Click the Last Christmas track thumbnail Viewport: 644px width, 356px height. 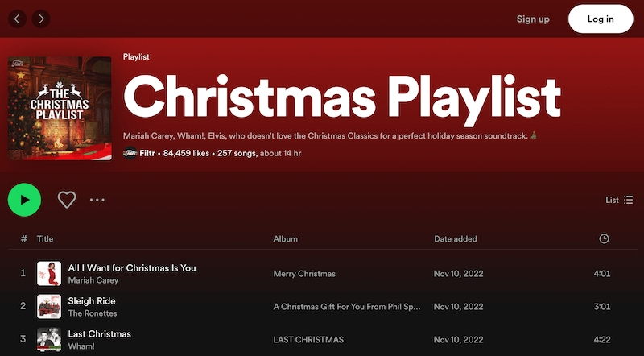(x=49, y=340)
